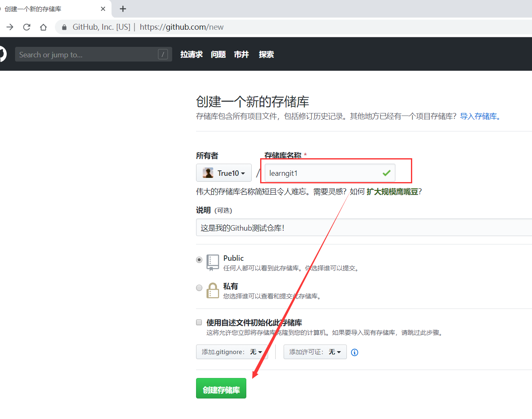The width and height of the screenshot is (532, 419).
Task: Click the 存储库名称 label
Action: [283, 155]
